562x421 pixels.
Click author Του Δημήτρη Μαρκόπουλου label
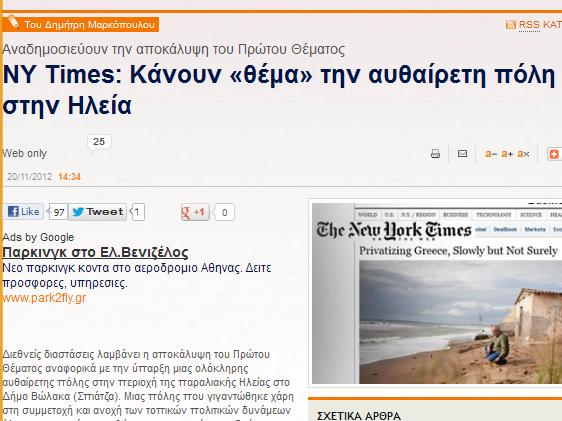point(90,25)
